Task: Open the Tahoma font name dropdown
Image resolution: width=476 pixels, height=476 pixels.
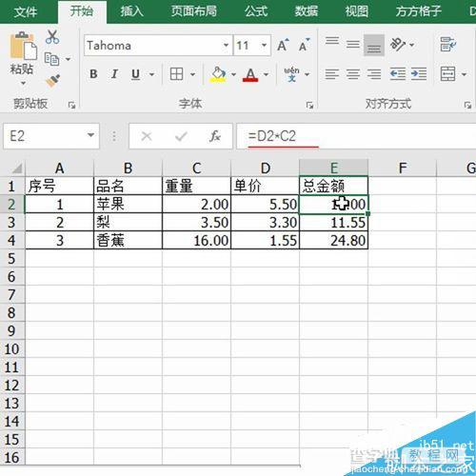Action: (x=226, y=45)
